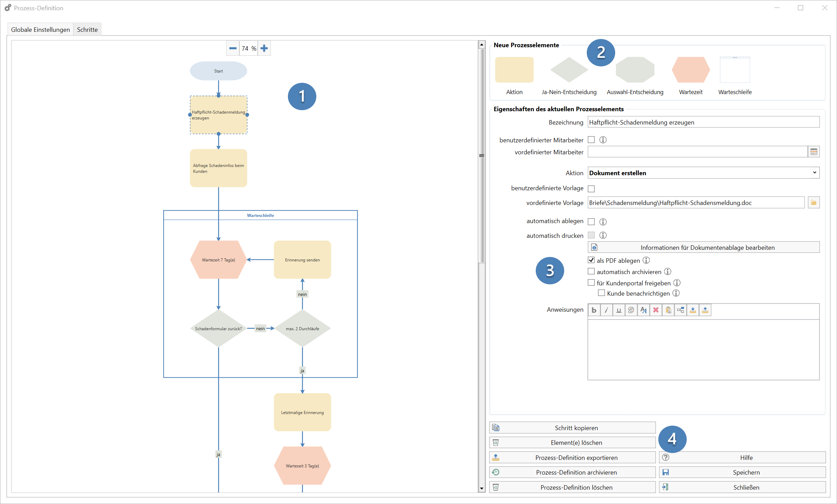Click the diagram placeholder insert icon
The width and height of the screenshot is (837, 504).
[680, 310]
